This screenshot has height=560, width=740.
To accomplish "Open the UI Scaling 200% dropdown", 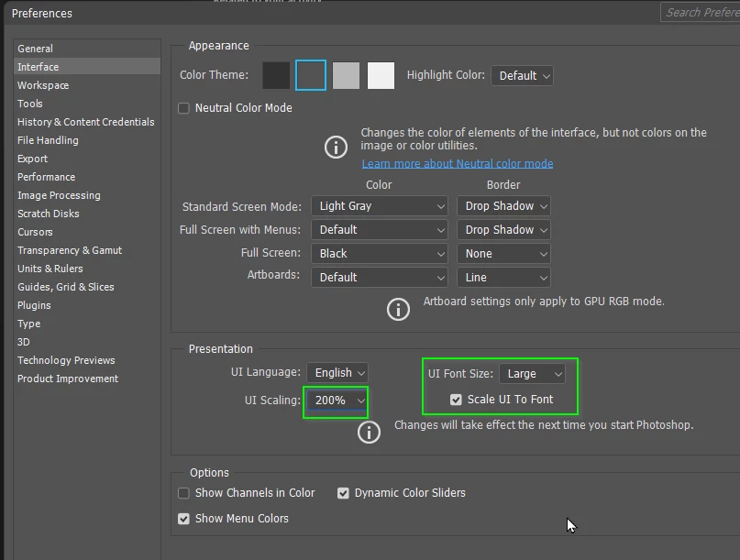I will [x=337, y=401].
